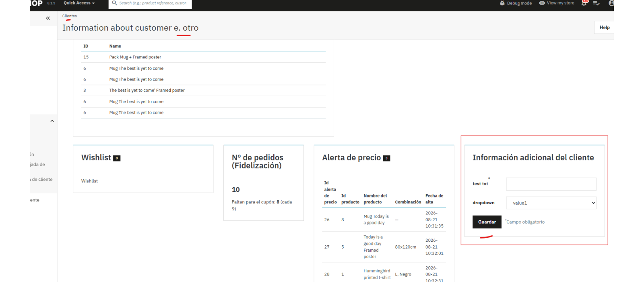Click the Debug mode bug icon

click(502, 3)
